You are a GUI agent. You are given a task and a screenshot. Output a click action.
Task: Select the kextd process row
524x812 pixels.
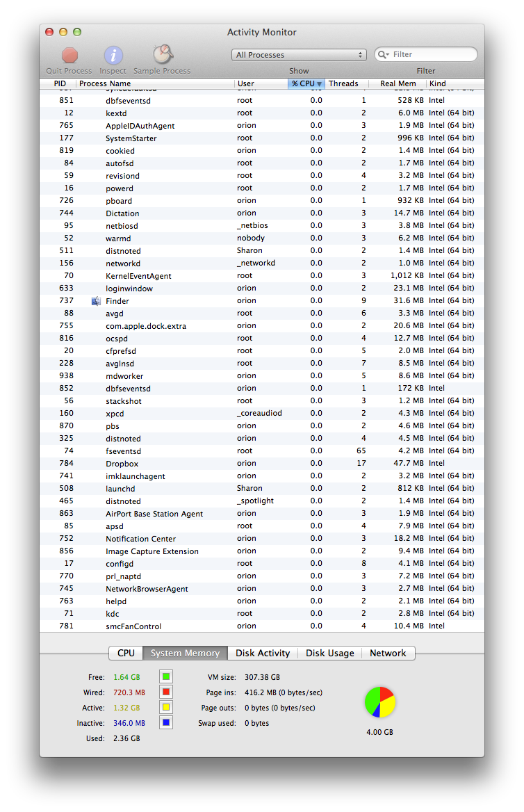[262, 113]
